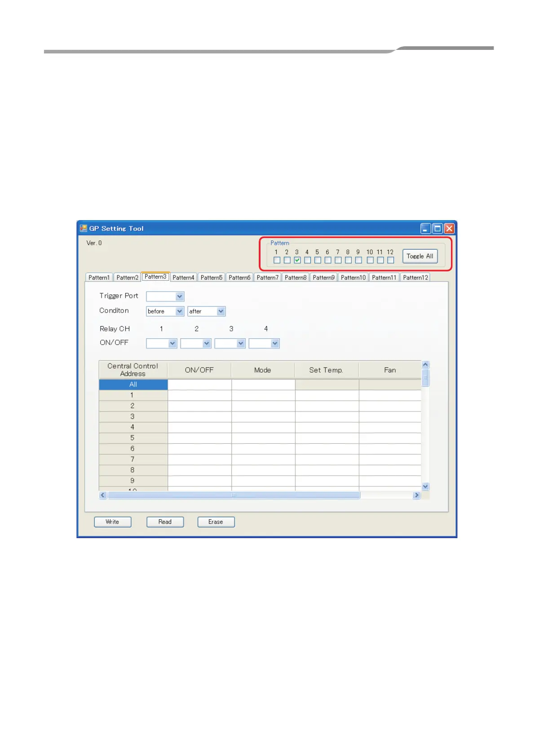Uncheck the Pattern 3 checkbox
Viewport: 535px width, 756px height.
point(297,260)
